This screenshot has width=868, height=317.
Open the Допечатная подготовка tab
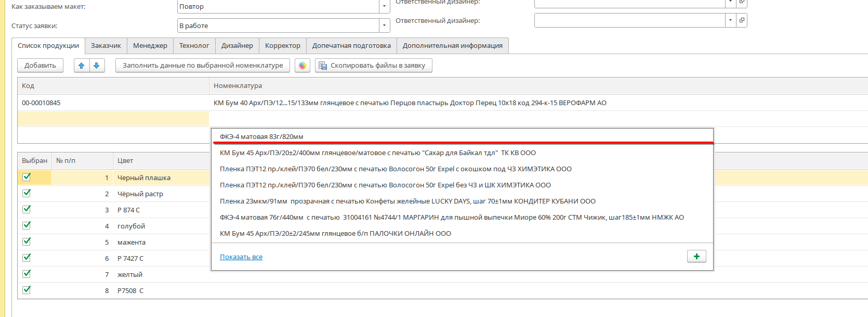tap(351, 46)
